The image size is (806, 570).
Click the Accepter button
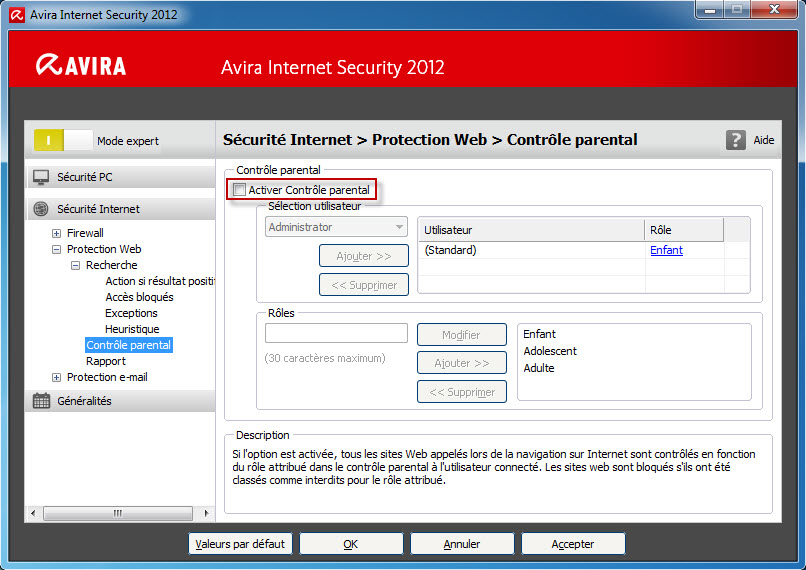click(x=573, y=544)
